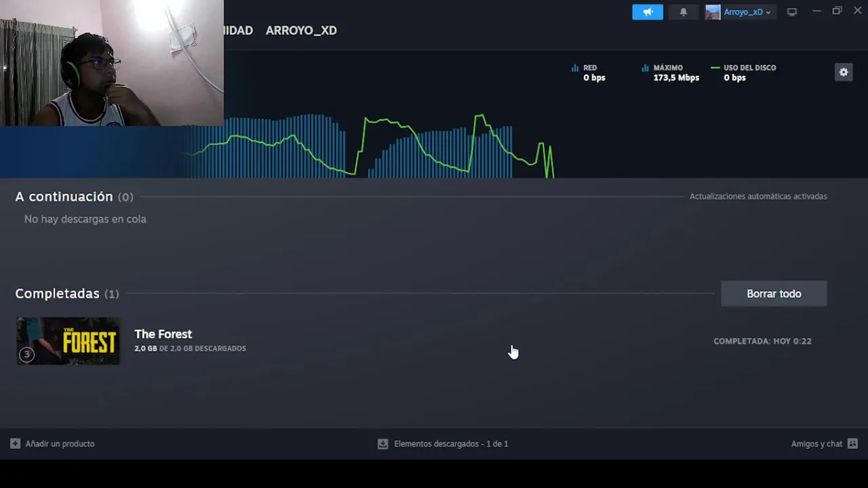Switch to Big Picture mode monitor icon
This screenshot has height=488, width=868.
point(792,12)
